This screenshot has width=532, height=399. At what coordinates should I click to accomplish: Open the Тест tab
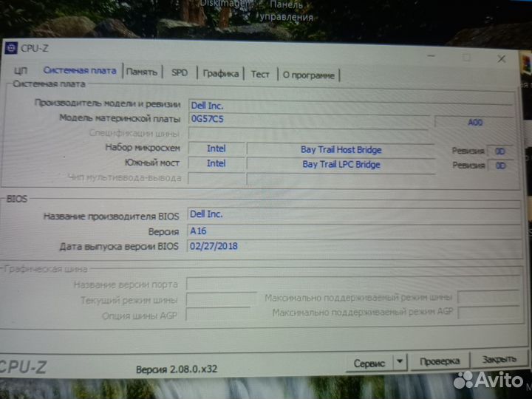pos(260,74)
